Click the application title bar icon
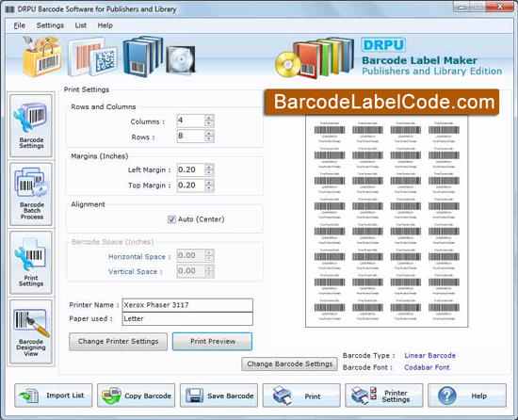The width and height of the screenshot is (518, 420). [10, 9]
